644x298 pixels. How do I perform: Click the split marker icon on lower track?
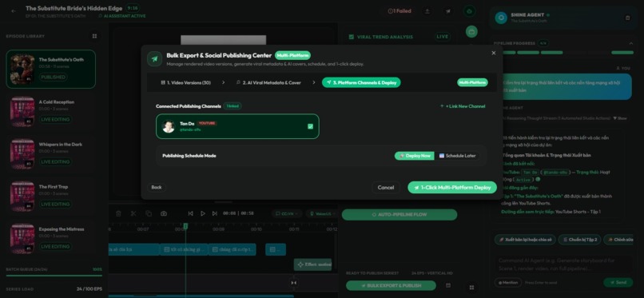click(x=294, y=282)
